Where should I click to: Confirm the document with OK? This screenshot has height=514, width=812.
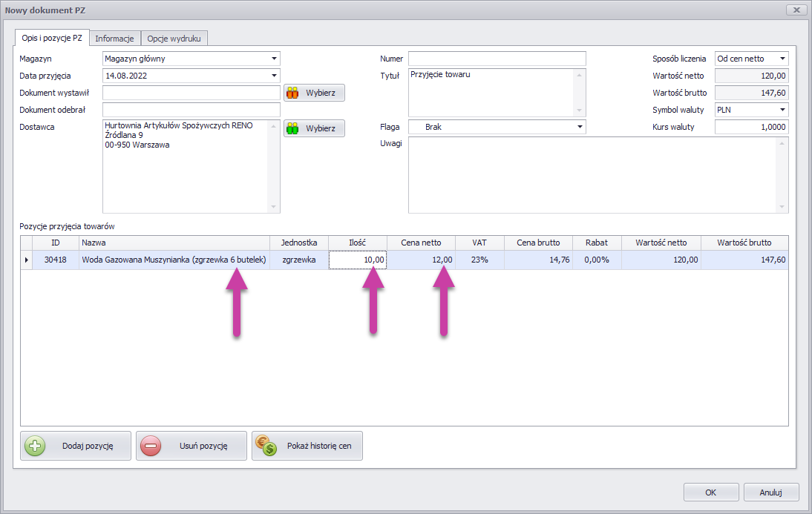pyautogui.click(x=711, y=492)
